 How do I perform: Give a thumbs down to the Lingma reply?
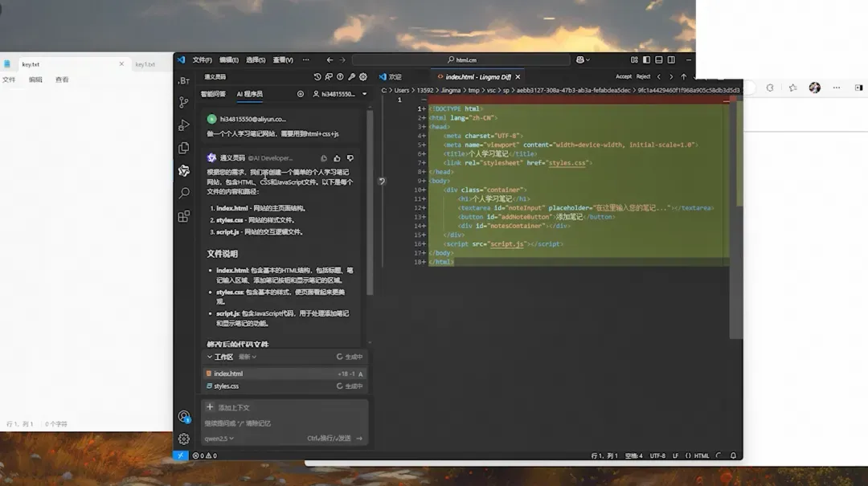[350, 158]
